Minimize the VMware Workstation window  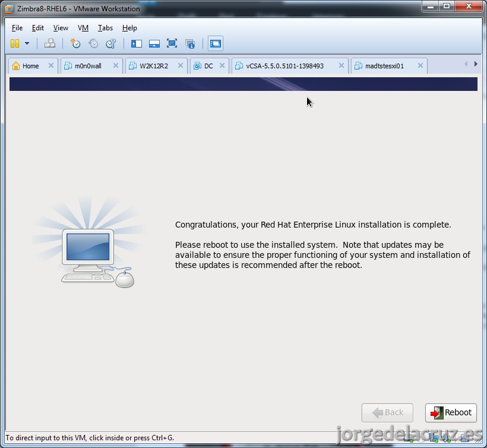pyautogui.click(x=431, y=6)
